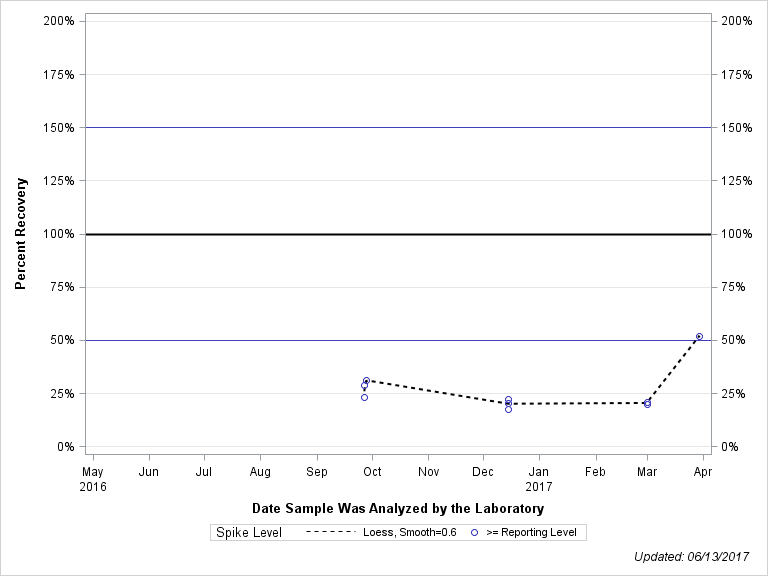Image resolution: width=768 pixels, height=576 pixels.
Task: Click the left axis label 25%
Action: [62, 394]
